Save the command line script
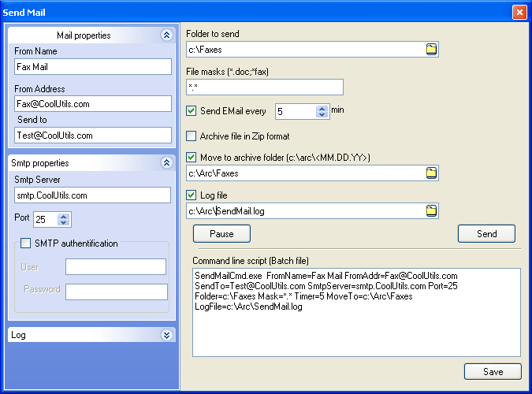The width and height of the screenshot is (532, 394). tap(493, 372)
